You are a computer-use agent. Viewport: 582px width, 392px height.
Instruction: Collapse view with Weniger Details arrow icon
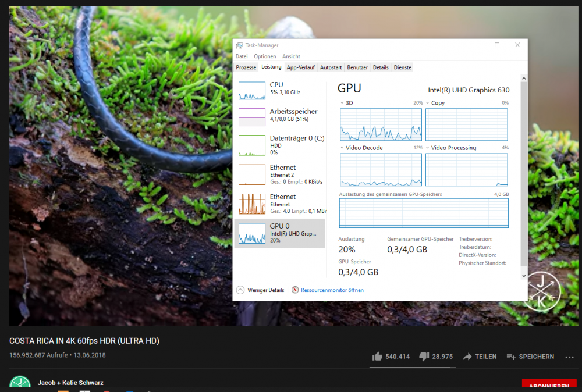click(x=240, y=290)
